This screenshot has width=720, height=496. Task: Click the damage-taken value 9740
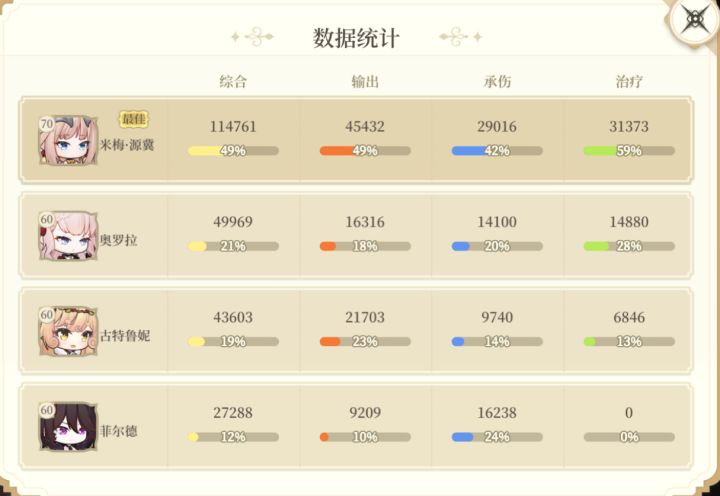coord(497,317)
